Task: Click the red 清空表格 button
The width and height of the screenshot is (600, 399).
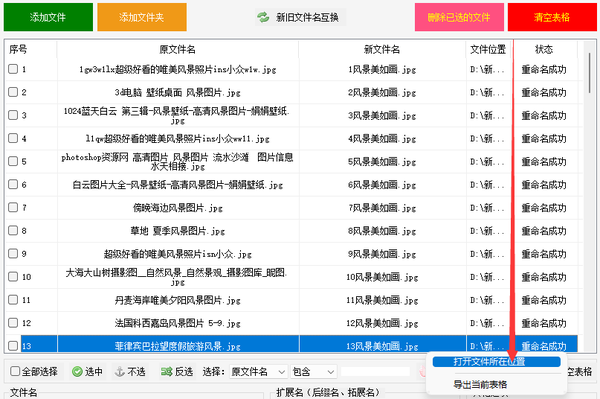Action: 552,17
